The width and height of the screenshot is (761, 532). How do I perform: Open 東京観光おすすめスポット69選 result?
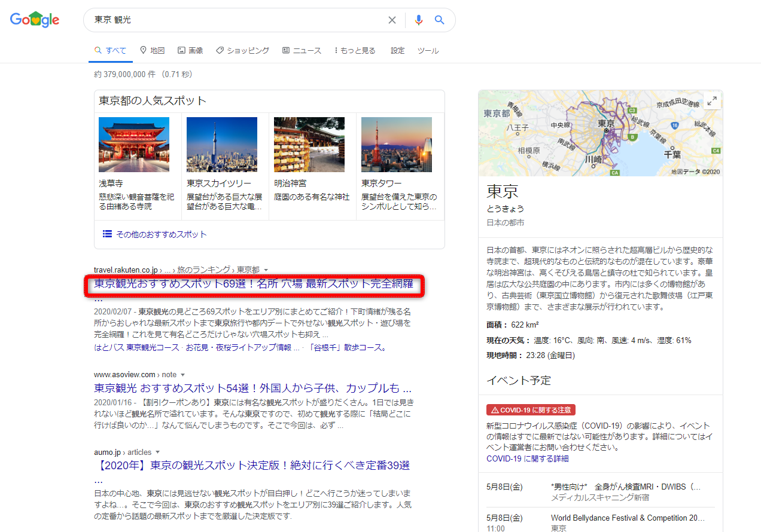pos(254,284)
